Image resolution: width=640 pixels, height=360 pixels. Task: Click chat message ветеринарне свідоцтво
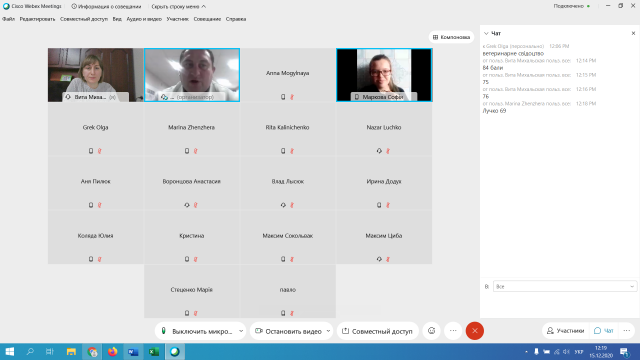[x=513, y=53]
